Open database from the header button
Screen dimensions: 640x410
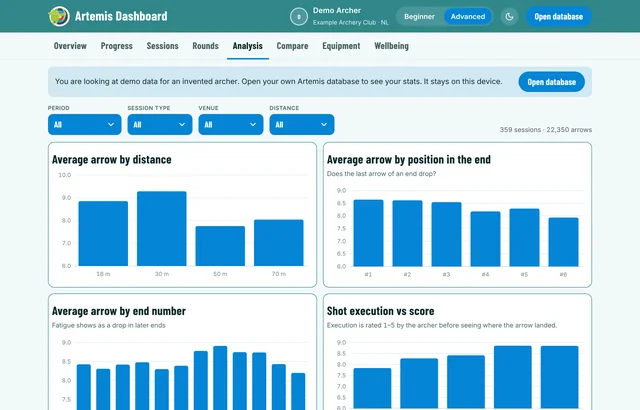point(558,17)
